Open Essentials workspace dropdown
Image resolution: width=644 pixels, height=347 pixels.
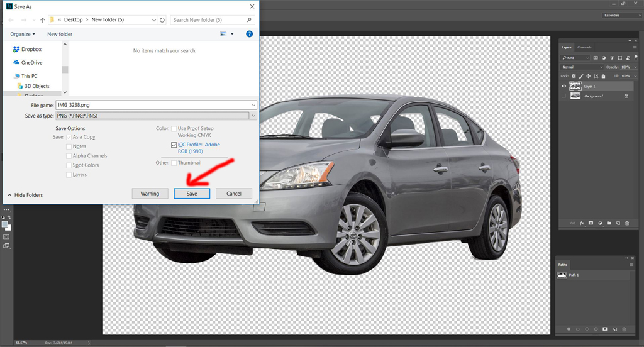(622, 15)
